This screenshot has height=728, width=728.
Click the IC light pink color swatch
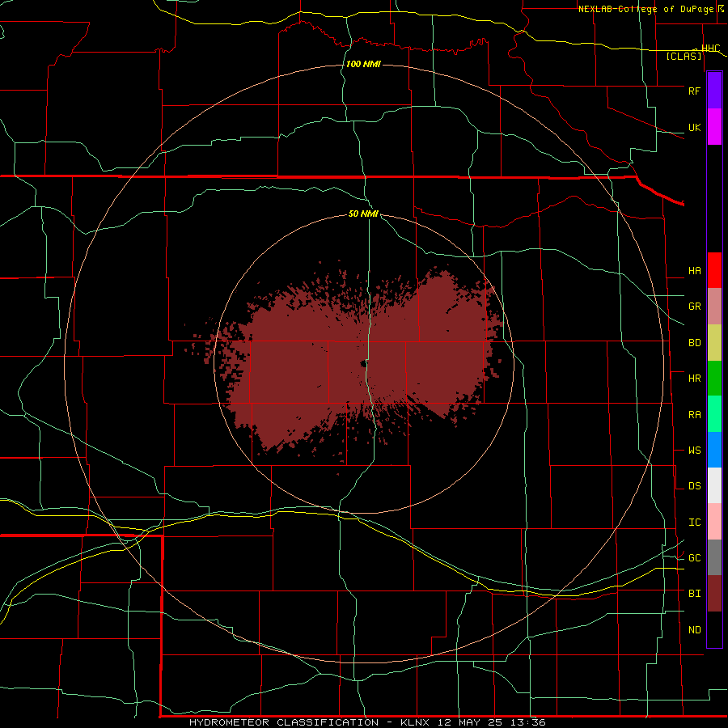pyautogui.click(x=714, y=522)
